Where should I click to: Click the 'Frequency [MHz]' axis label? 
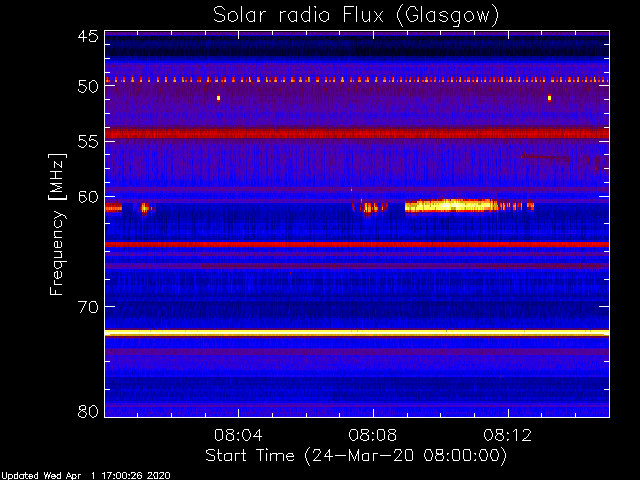coord(57,224)
